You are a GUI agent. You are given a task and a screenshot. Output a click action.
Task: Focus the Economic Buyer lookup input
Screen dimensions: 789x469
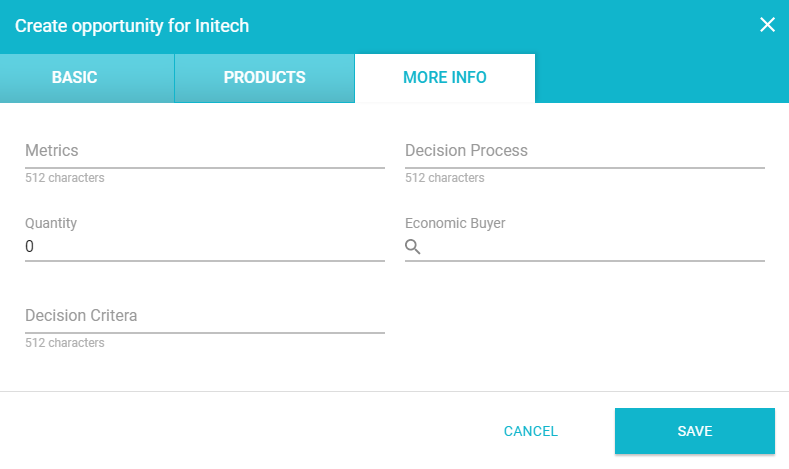pyautogui.click(x=594, y=246)
